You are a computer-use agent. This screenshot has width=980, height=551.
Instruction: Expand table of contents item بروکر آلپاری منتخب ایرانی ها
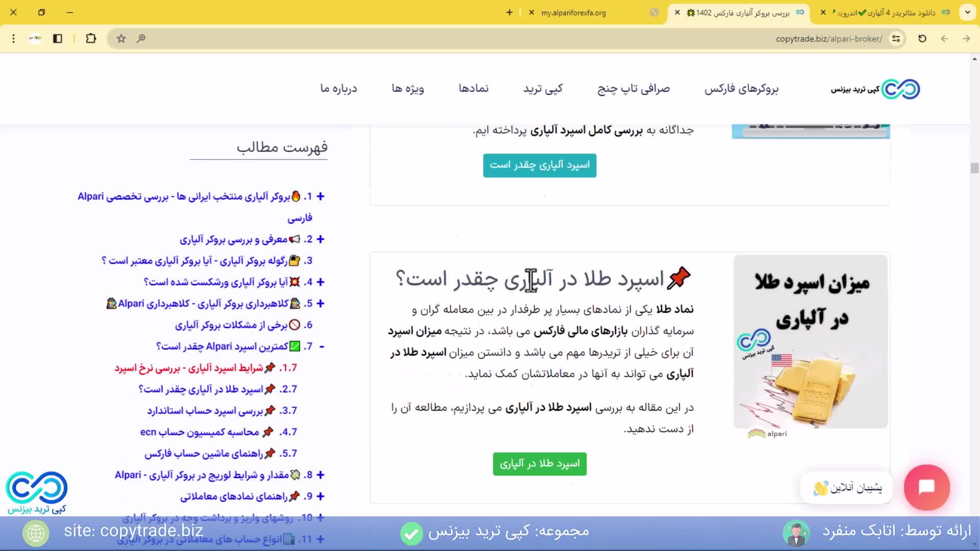point(320,196)
